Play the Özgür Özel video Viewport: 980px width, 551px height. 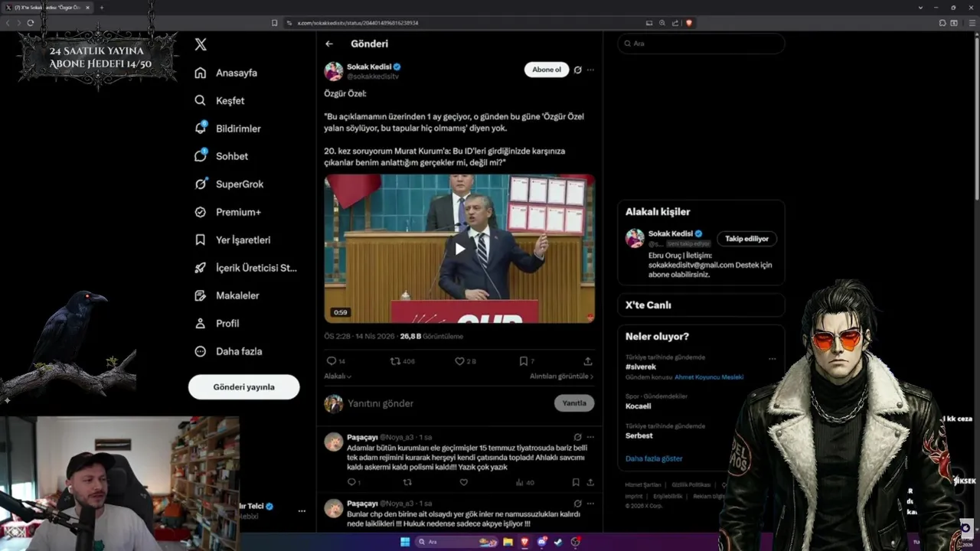459,249
